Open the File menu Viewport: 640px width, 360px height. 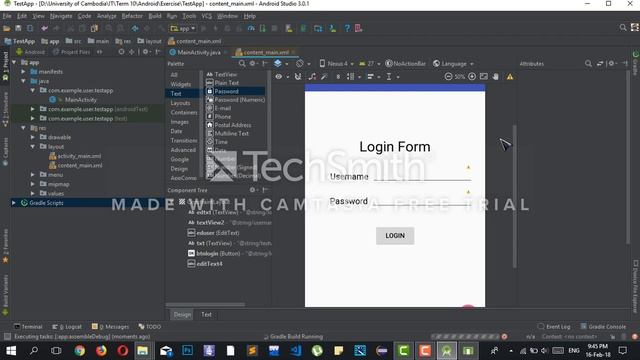pos(7,16)
